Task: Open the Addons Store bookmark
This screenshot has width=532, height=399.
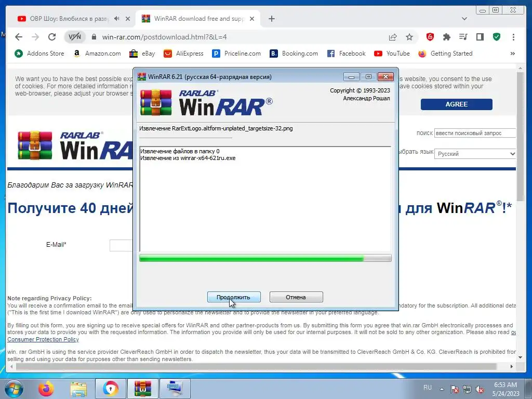Action: click(39, 54)
